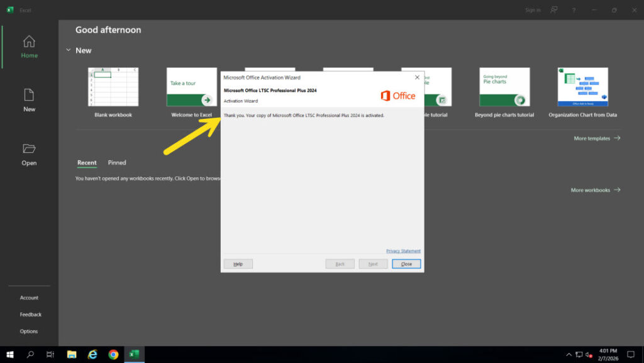Open the taskbar clock and date
644x363 pixels.
(x=608, y=355)
